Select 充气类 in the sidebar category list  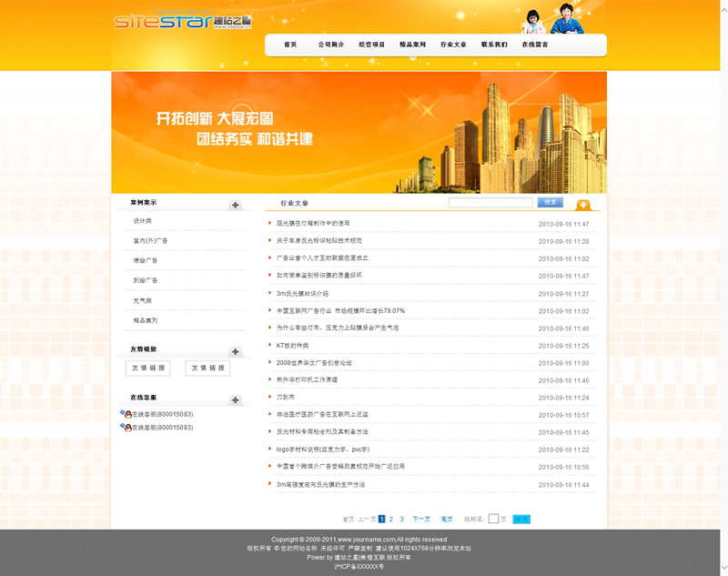point(142,300)
